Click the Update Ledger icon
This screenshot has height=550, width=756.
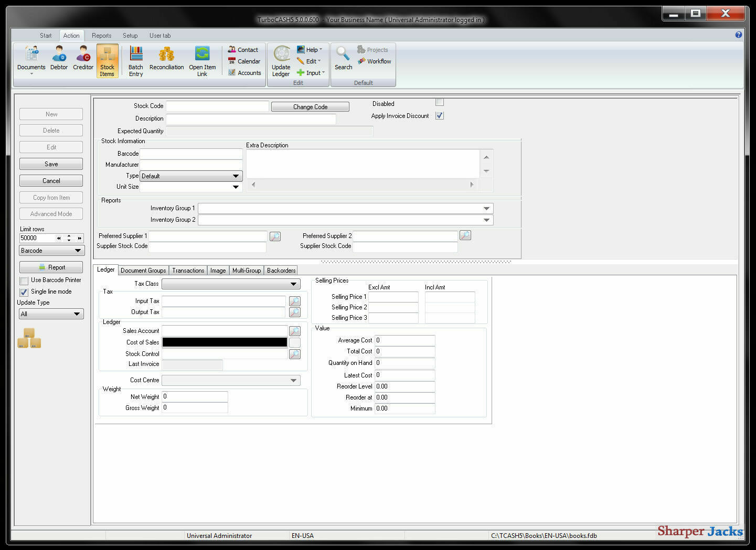281,61
